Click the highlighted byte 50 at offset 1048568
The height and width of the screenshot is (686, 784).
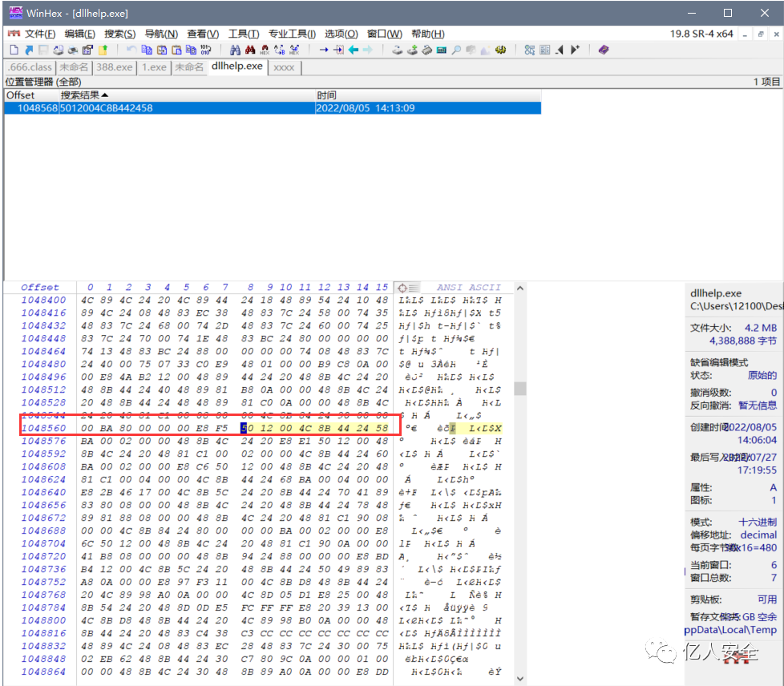247,428
